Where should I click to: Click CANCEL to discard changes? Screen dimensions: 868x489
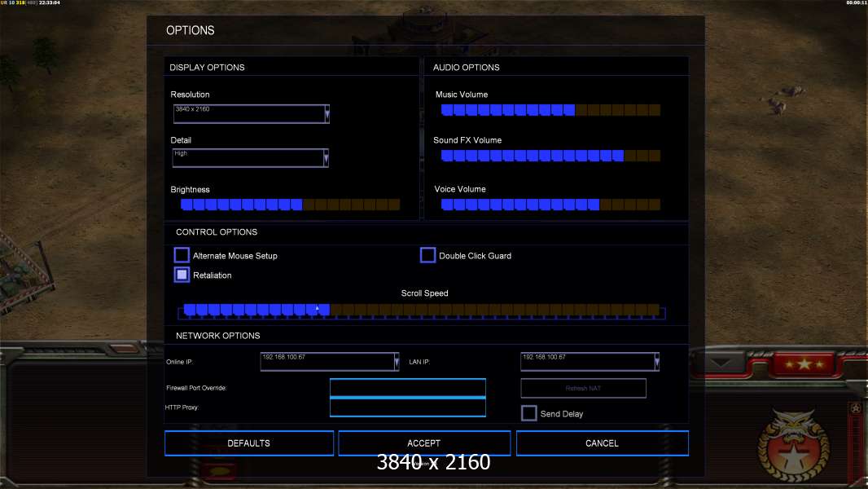tap(603, 443)
